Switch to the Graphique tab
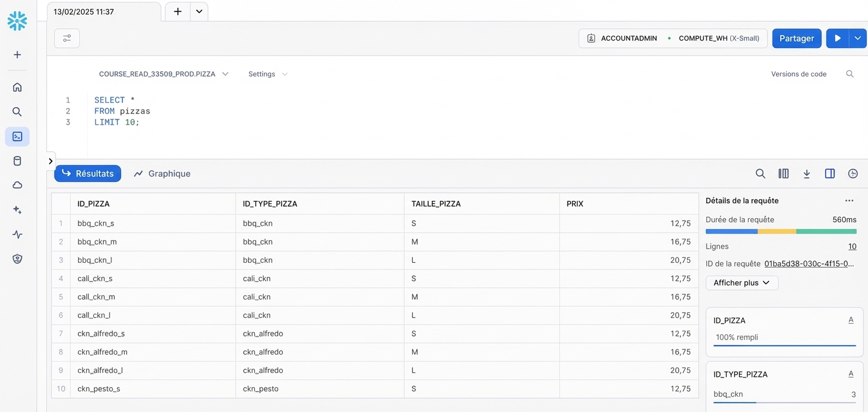 162,174
